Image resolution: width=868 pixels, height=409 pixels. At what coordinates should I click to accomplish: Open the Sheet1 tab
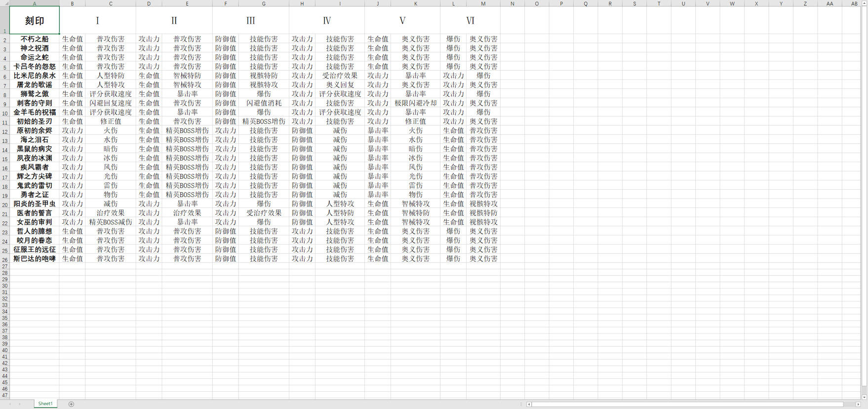[x=45, y=404]
